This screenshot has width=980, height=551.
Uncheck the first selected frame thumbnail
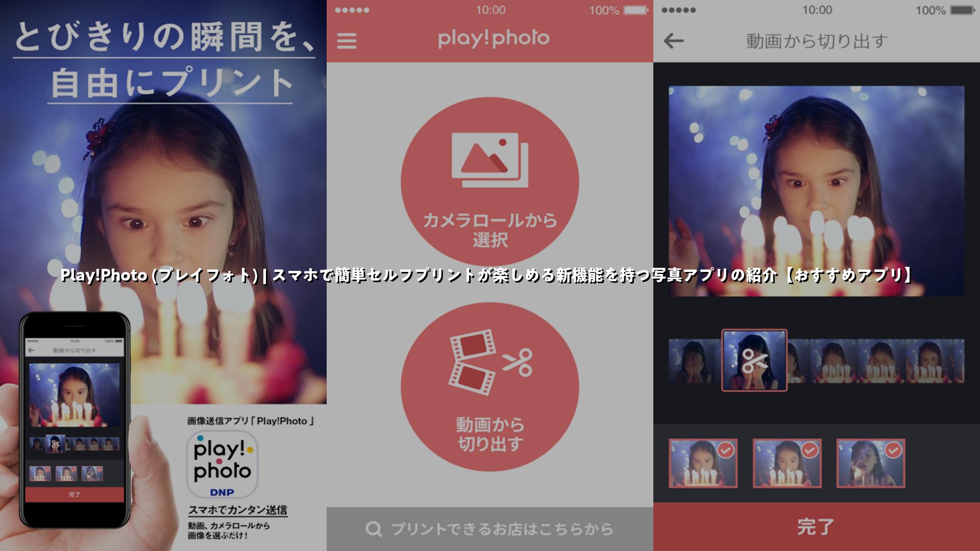703,463
